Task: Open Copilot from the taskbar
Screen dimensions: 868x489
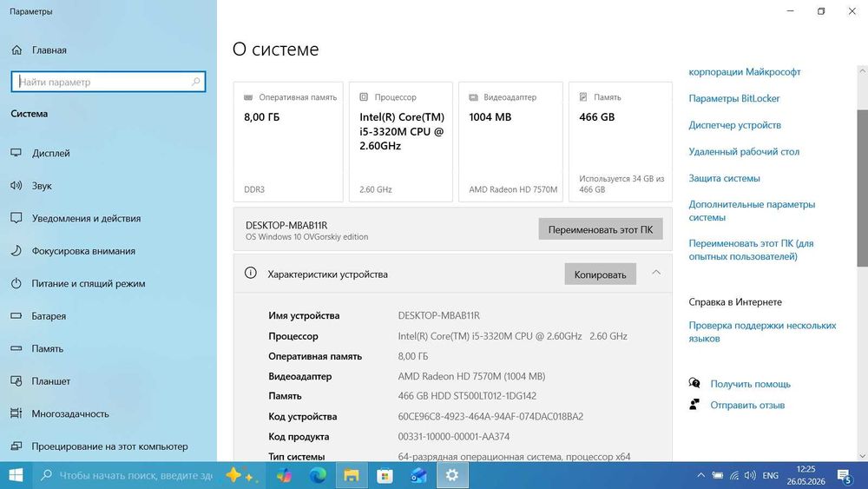Action: pos(284,475)
